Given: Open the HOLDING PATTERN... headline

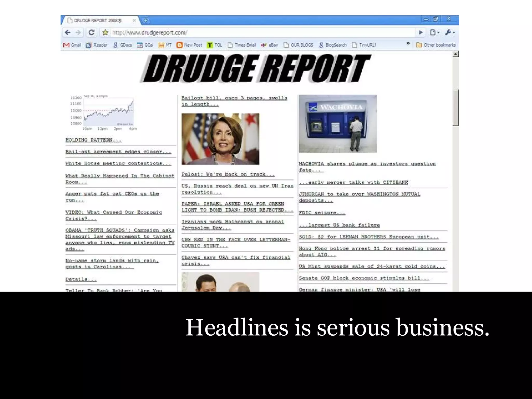Looking at the screenshot, I should point(93,140).
